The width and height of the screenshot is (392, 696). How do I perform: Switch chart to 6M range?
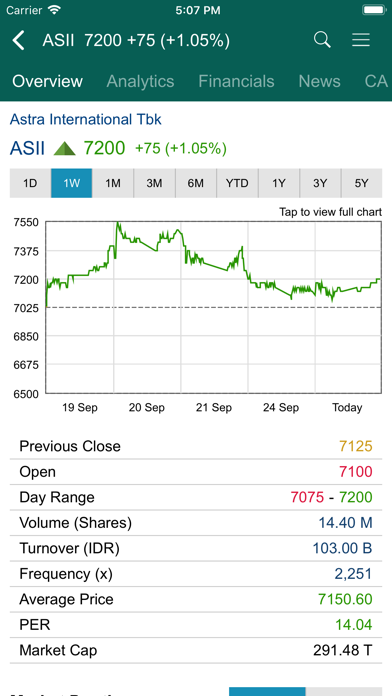(x=196, y=183)
